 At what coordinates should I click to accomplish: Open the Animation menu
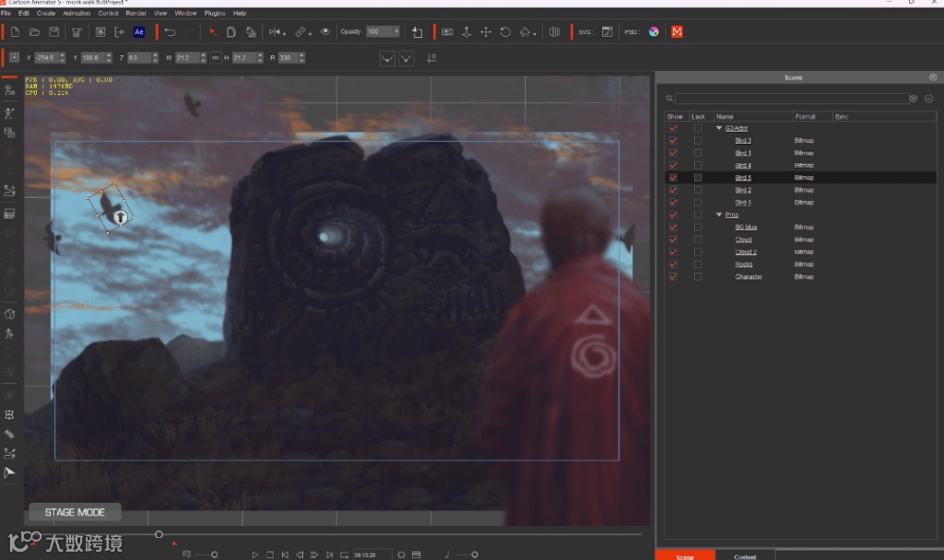click(77, 13)
